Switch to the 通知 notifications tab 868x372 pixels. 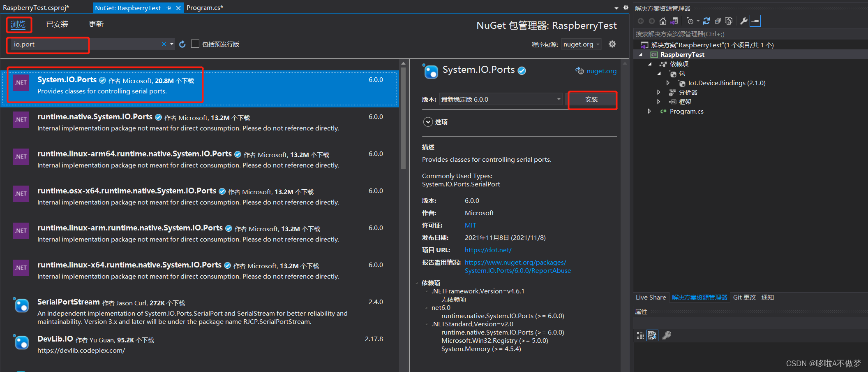pyautogui.click(x=768, y=298)
